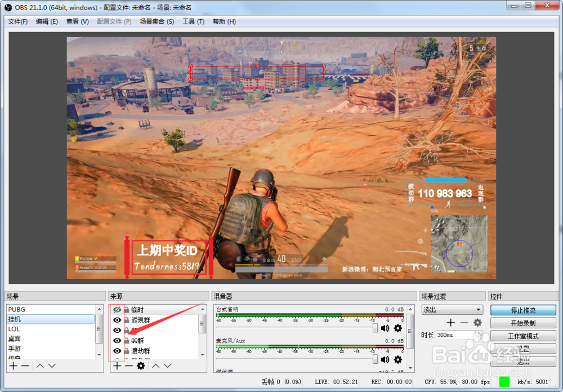Add a new scene with the plus icon
563x392 pixels.
pos(14,366)
